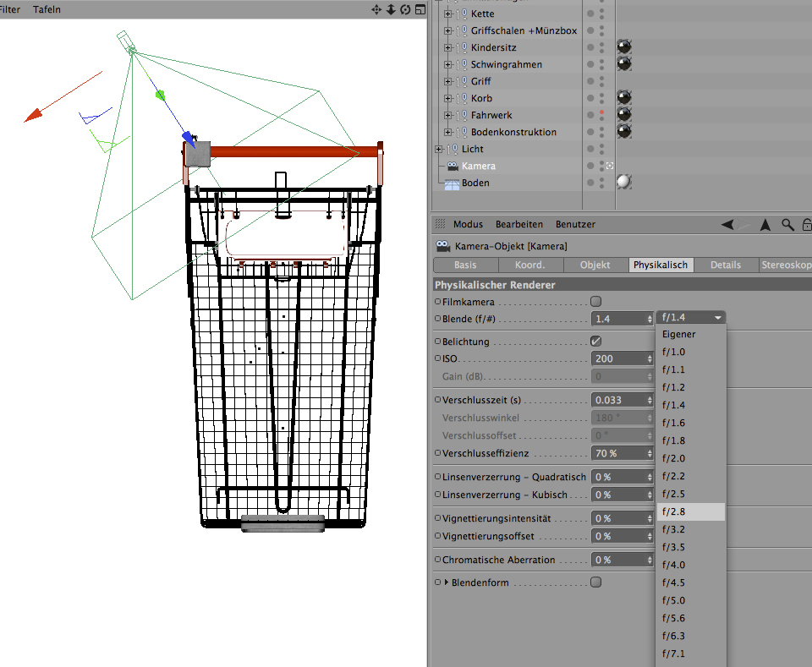The width and height of the screenshot is (812, 667).
Task: Click the viewport zoom (dolly) icon
Action: (x=391, y=9)
